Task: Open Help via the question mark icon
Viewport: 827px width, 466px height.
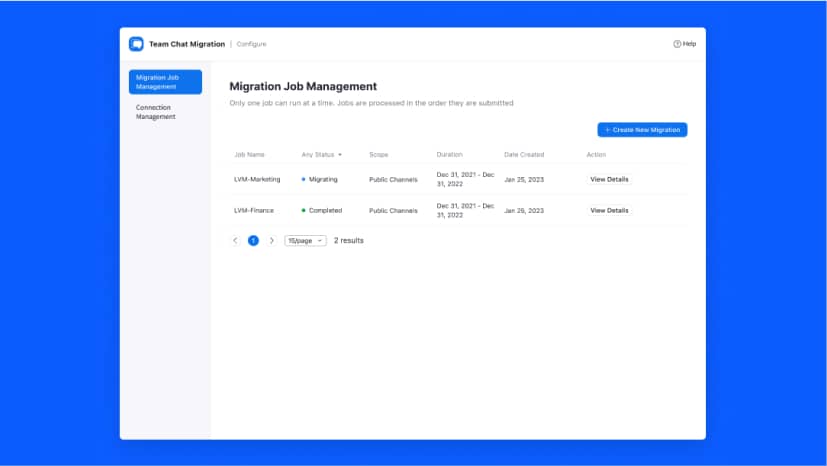Action: (677, 44)
